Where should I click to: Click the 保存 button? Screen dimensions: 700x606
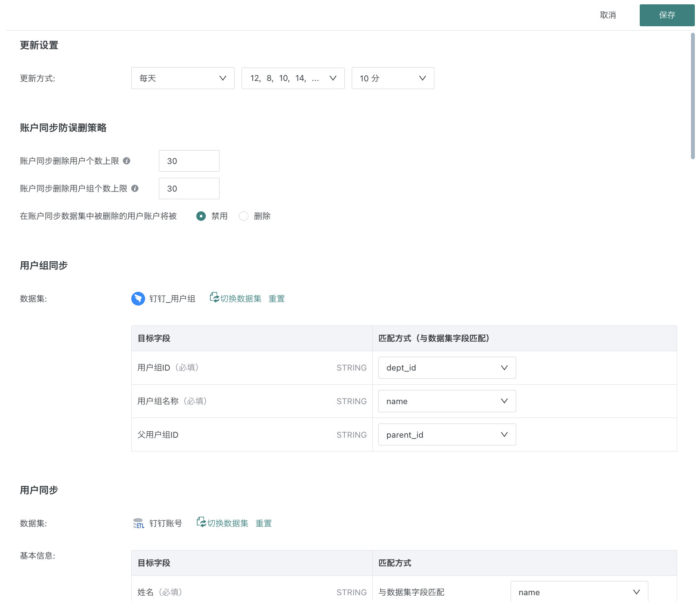pyautogui.click(x=667, y=15)
